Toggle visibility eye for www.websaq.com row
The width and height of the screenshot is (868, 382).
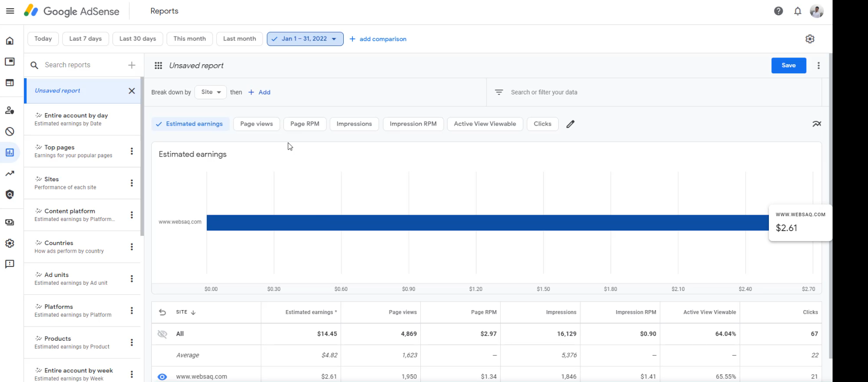[x=162, y=377]
